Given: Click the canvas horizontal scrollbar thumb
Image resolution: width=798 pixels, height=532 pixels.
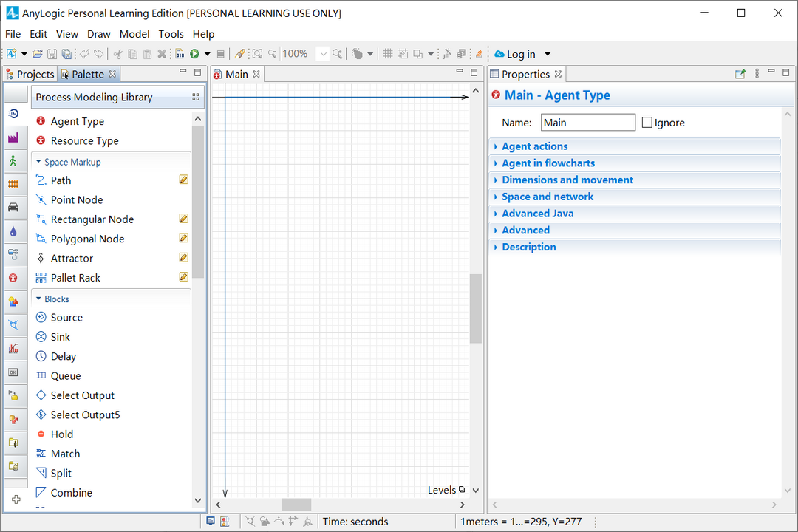Looking at the screenshot, I should 296,504.
